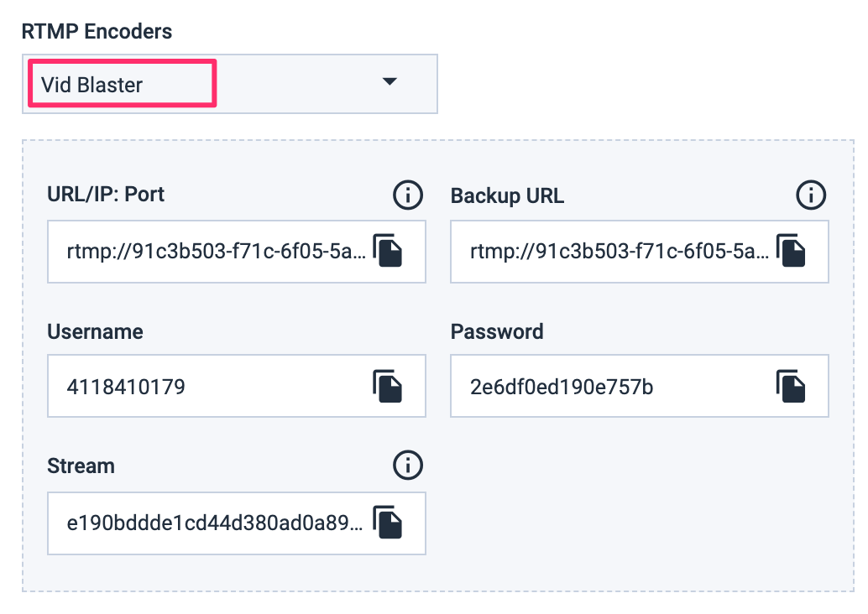Click the Username label

[x=94, y=331]
